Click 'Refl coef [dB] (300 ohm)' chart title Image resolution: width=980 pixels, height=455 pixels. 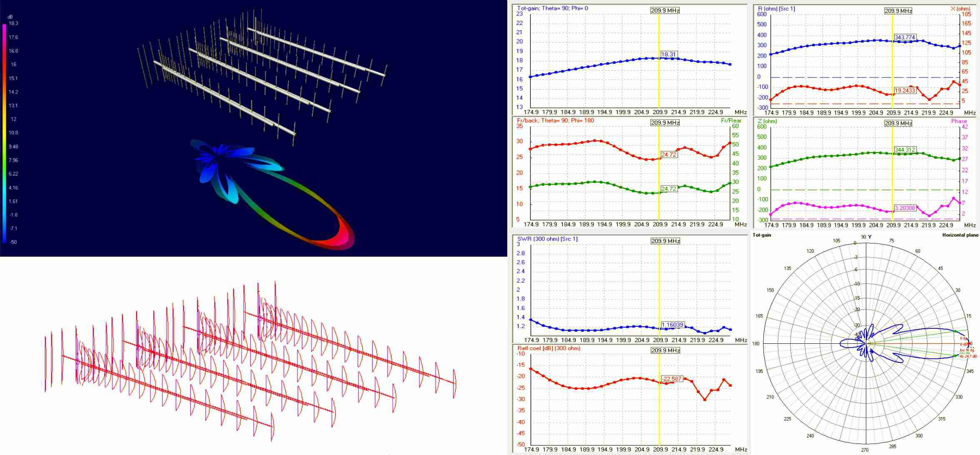549,348
